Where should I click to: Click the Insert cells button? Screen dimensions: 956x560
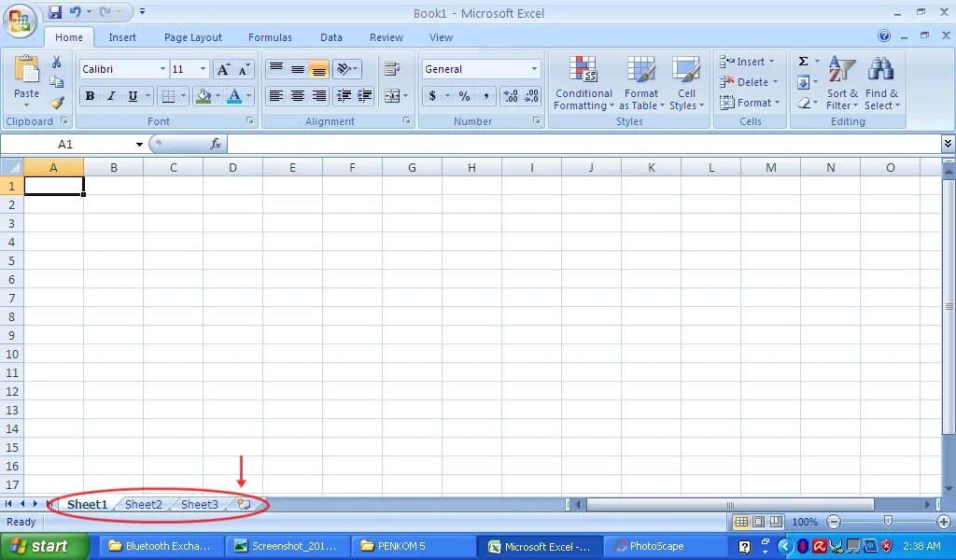747,62
